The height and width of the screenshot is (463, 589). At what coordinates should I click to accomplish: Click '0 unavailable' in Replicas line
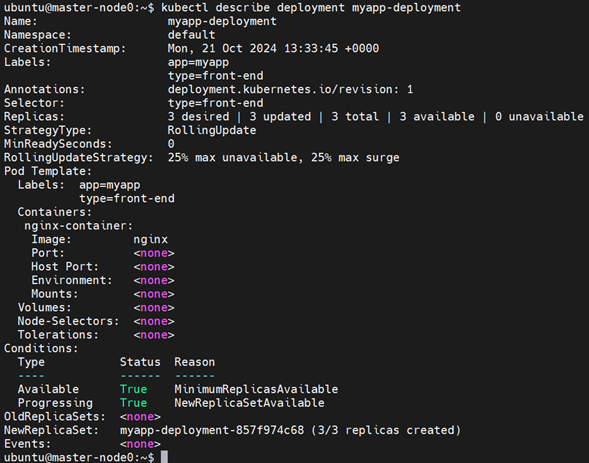tap(539, 117)
